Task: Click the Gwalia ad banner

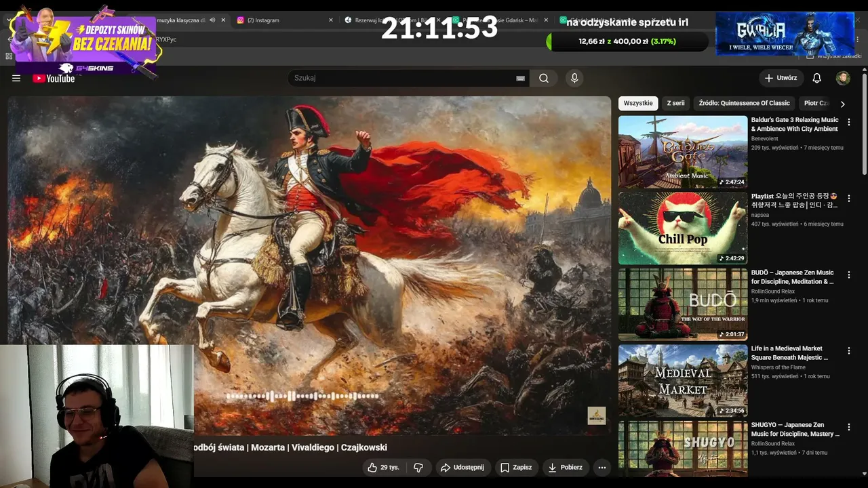Action: pyautogui.click(x=785, y=34)
